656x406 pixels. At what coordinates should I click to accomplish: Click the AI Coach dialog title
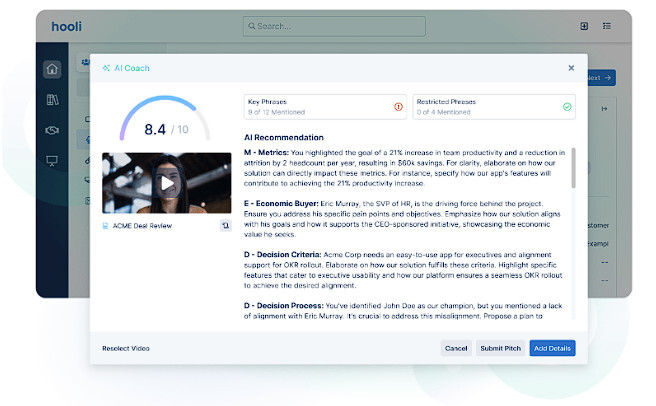(132, 68)
